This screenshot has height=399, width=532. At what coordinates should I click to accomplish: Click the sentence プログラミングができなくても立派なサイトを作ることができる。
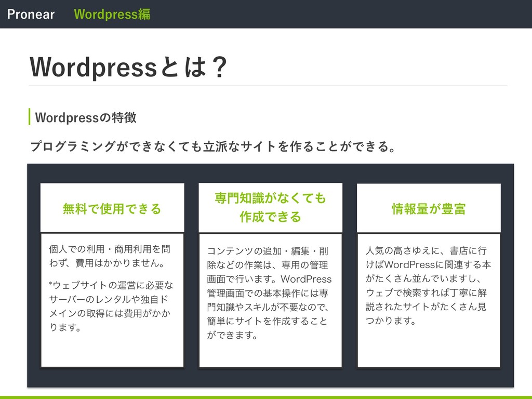213,146
